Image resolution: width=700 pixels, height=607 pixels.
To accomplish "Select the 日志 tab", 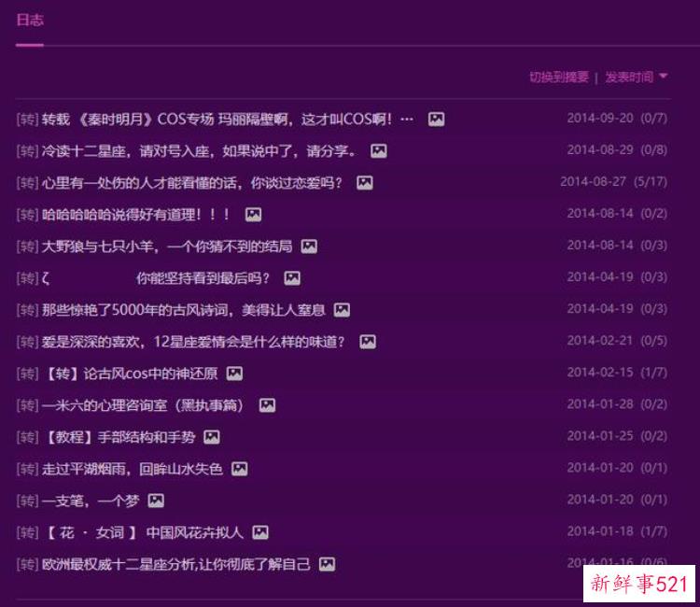I will [x=29, y=21].
